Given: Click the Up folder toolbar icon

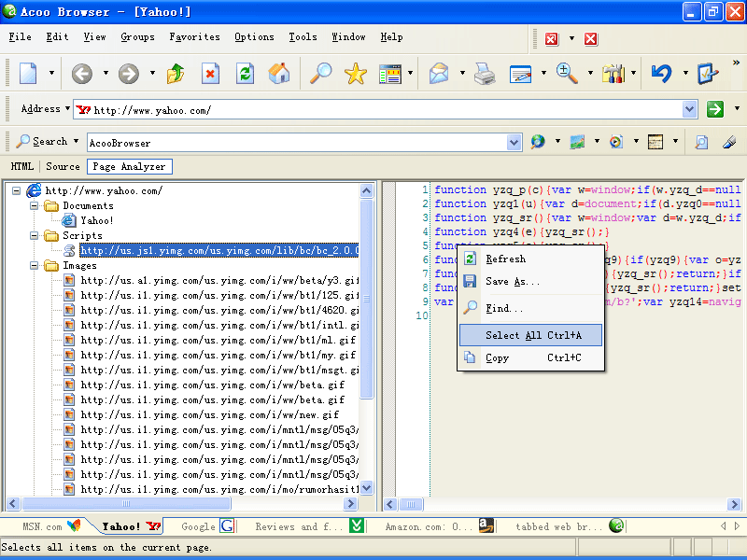Looking at the screenshot, I should [x=176, y=74].
